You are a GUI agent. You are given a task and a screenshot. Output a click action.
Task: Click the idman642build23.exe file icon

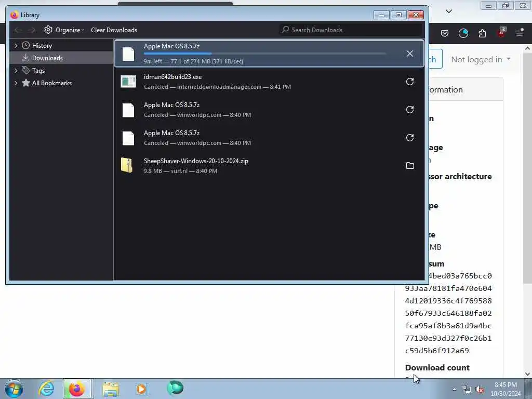[x=128, y=82]
